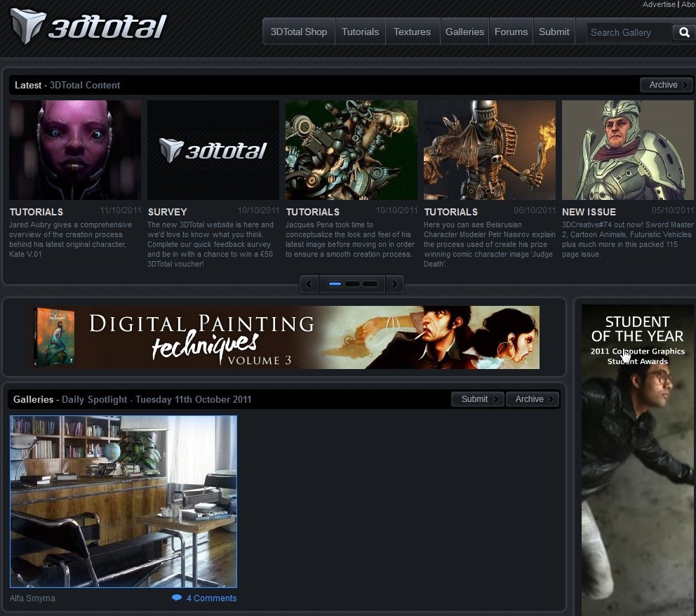Open the 3DTotal Shop menu
The height and width of the screenshot is (616, 696).
[299, 32]
